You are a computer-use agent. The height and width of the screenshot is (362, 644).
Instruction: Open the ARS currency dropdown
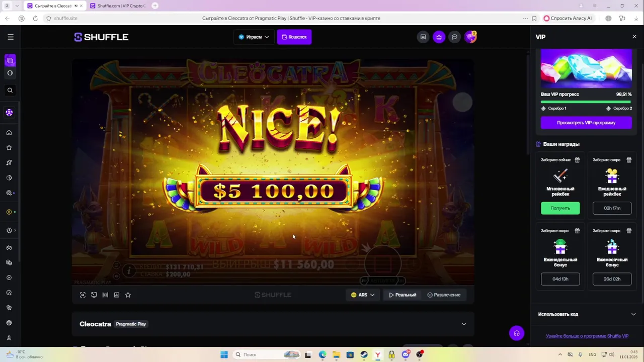(363, 295)
